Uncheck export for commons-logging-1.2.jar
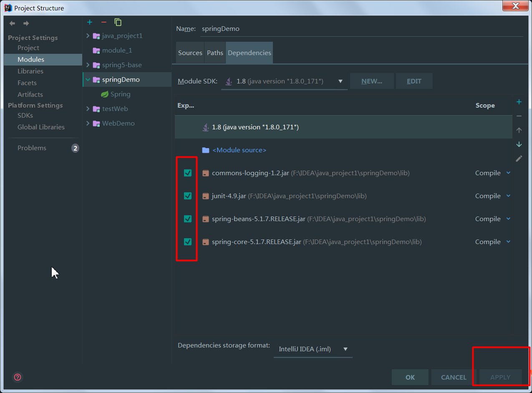This screenshot has width=532, height=393. tap(188, 173)
